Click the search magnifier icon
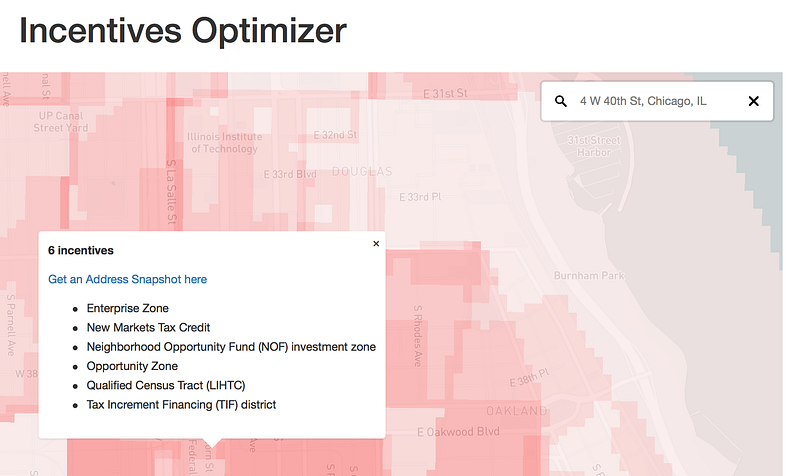The width and height of the screenshot is (800, 476). 561,101
